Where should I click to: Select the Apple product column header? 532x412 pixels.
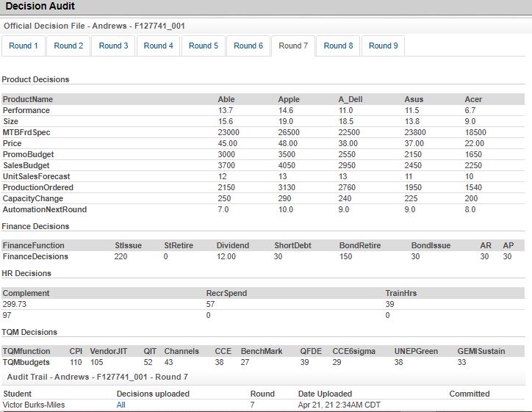click(289, 99)
